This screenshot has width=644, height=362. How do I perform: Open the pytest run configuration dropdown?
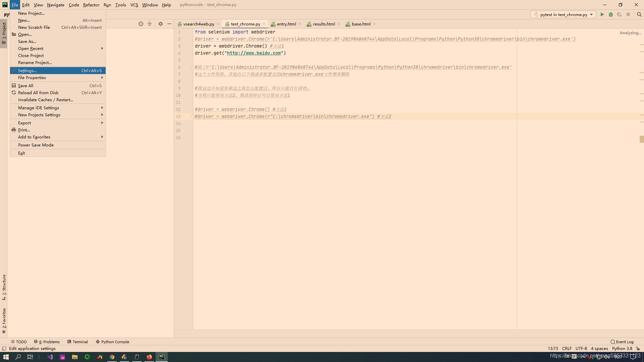[x=563, y=14]
